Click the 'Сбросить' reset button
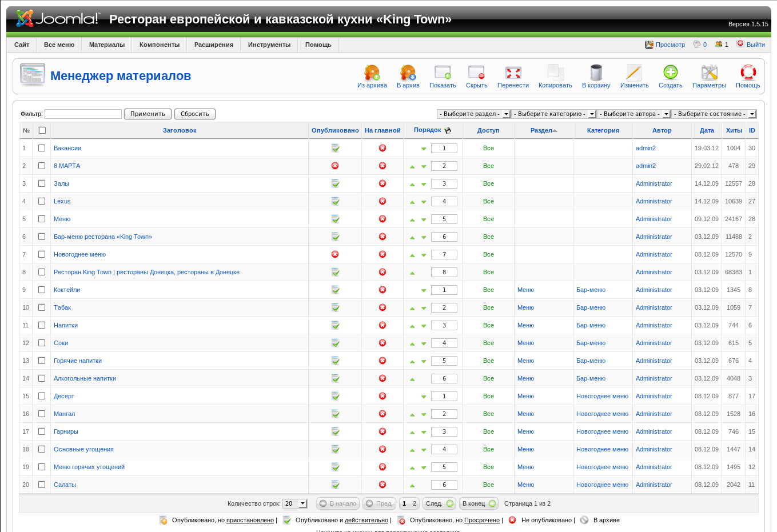 (195, 114)
